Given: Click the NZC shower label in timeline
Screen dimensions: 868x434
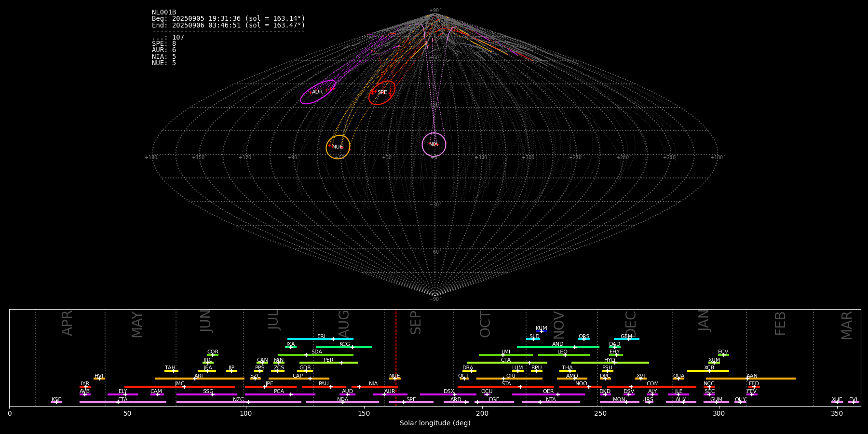Looking at the screenshot, I should pos(239,400).
